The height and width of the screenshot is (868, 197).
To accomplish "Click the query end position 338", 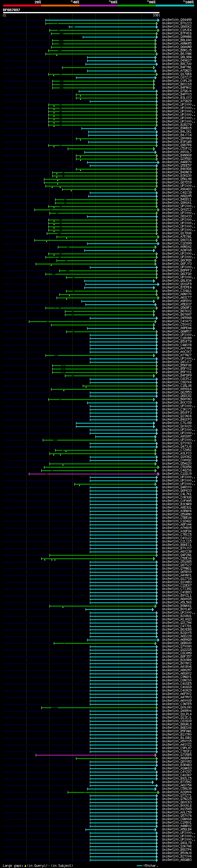I will click(x=155, y=15).
